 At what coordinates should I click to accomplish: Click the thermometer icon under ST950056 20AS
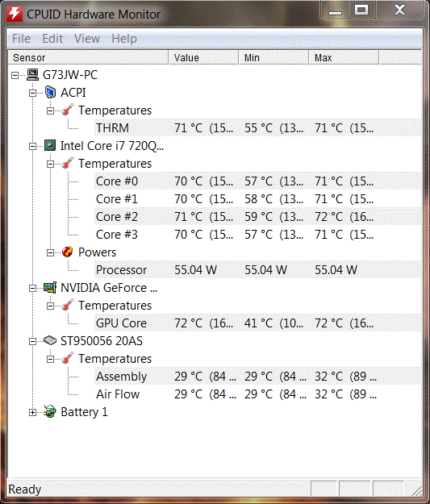(x=68, y=358)
